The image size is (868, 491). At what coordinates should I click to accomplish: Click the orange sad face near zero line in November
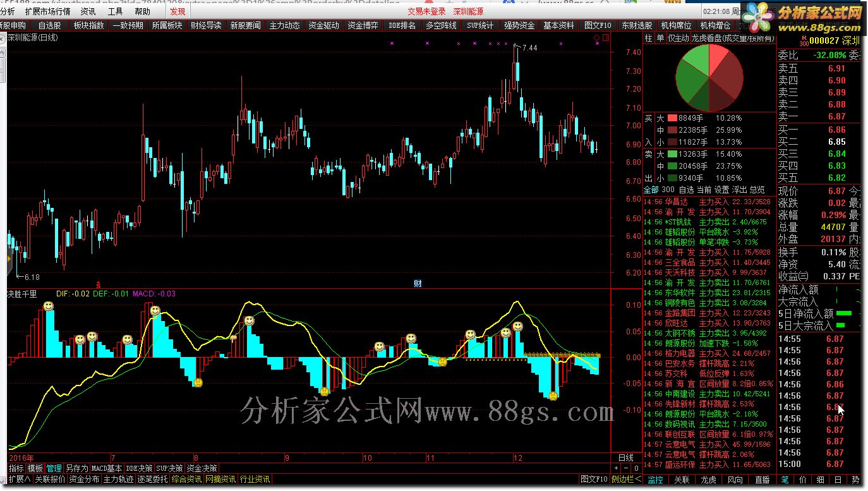[x=442, y=361]
